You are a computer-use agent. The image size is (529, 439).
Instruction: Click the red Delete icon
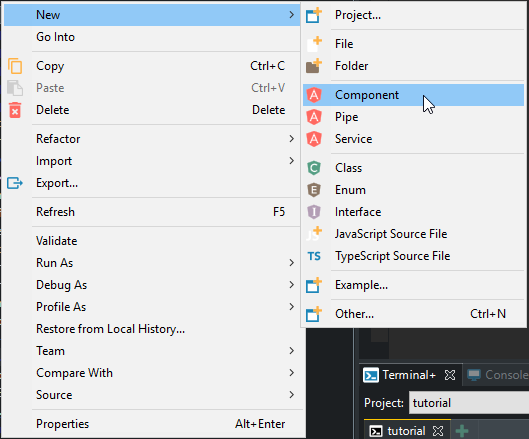(x=15, y=110)
